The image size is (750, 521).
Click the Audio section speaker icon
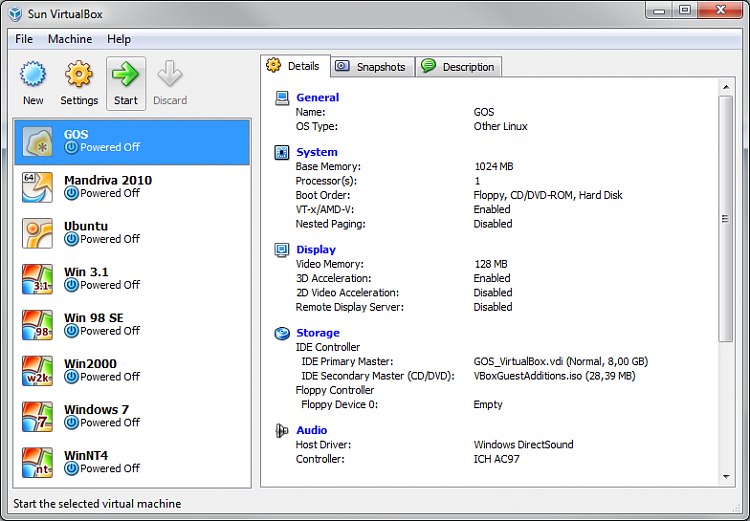[x=282, y=431]
